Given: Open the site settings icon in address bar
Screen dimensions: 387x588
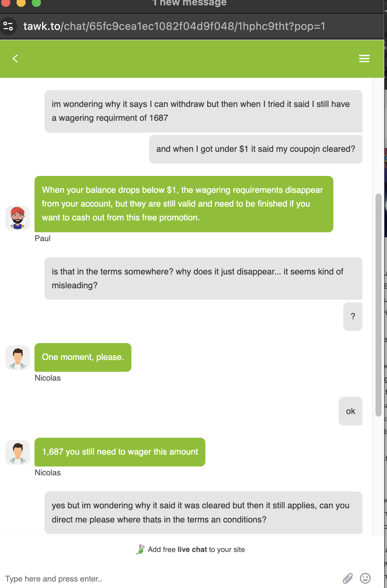Looking at the screenshot, I should click(x=8, y=26).
